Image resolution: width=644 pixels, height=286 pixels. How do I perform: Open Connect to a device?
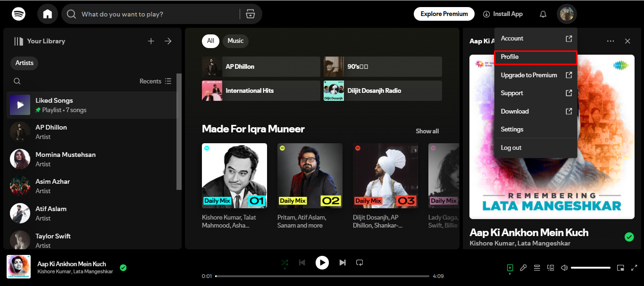point(550,267)
